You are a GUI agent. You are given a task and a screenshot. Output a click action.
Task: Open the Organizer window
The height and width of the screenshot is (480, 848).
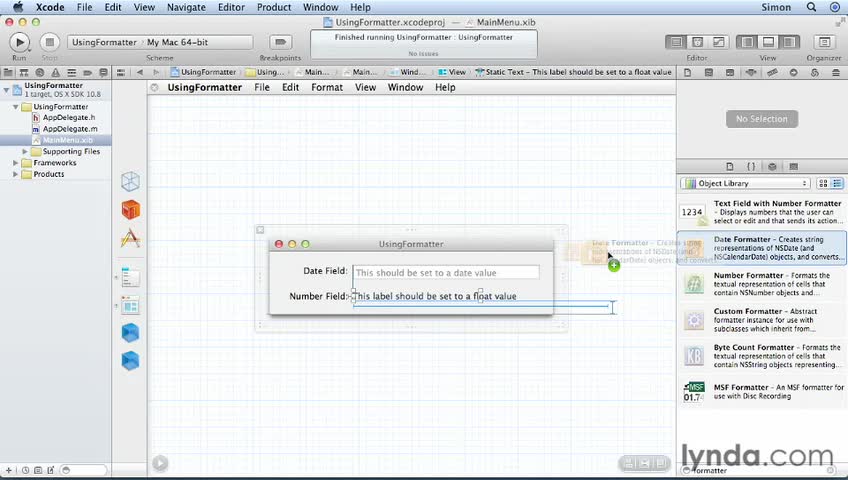coord(824,42)
